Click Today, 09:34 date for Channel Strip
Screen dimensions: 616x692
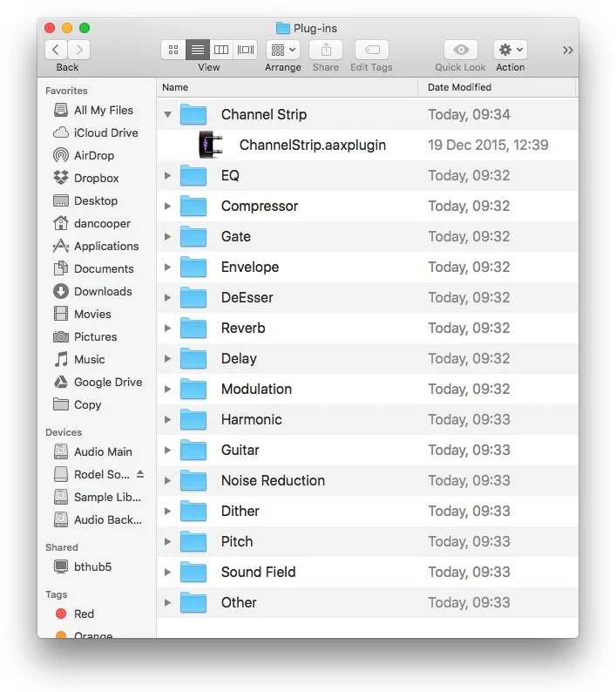point(469,115)
